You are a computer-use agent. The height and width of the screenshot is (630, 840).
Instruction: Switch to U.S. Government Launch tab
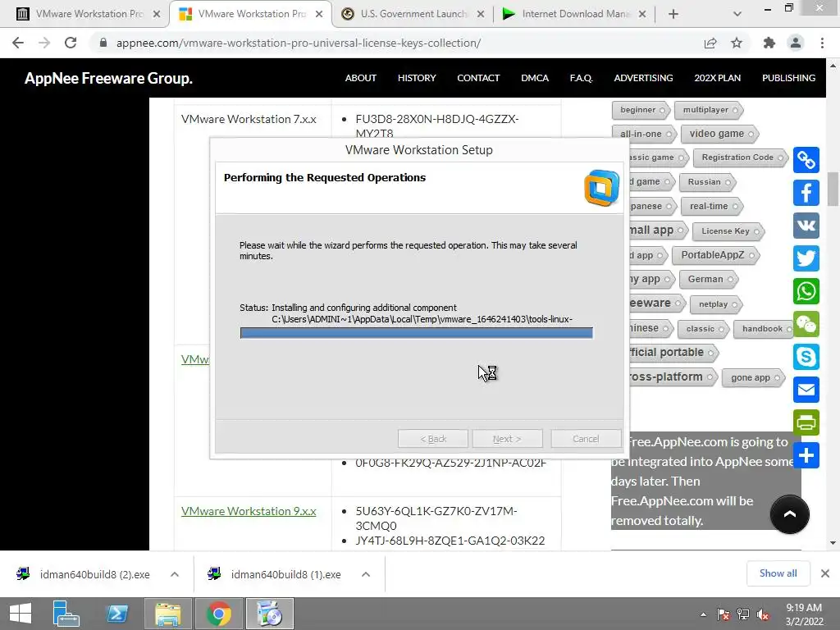413,14
